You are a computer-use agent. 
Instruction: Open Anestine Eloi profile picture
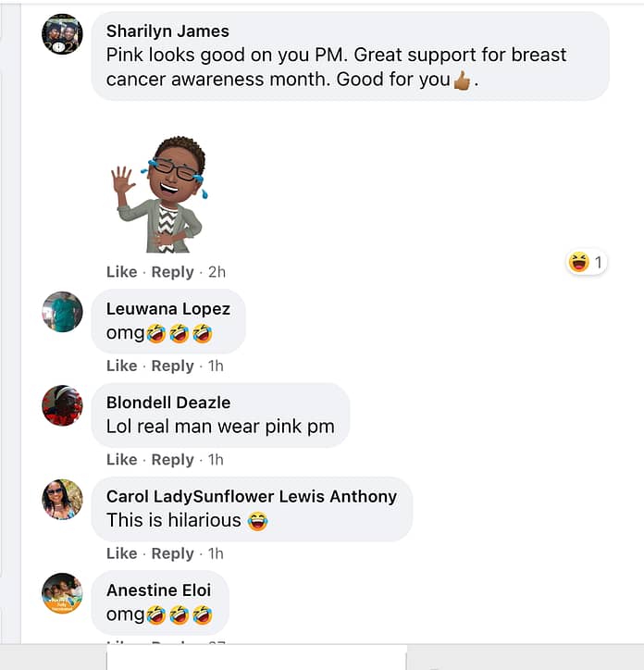pyautogui.click(x=62, y=593)
